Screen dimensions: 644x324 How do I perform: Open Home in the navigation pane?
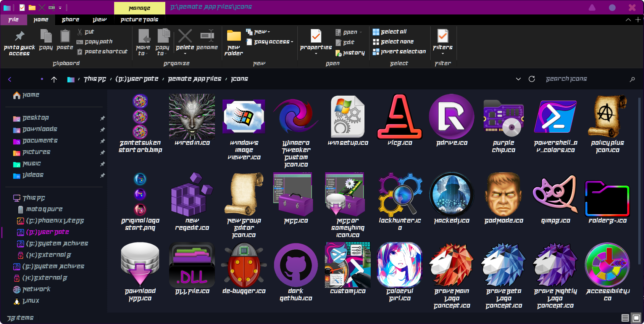point(26,95)
